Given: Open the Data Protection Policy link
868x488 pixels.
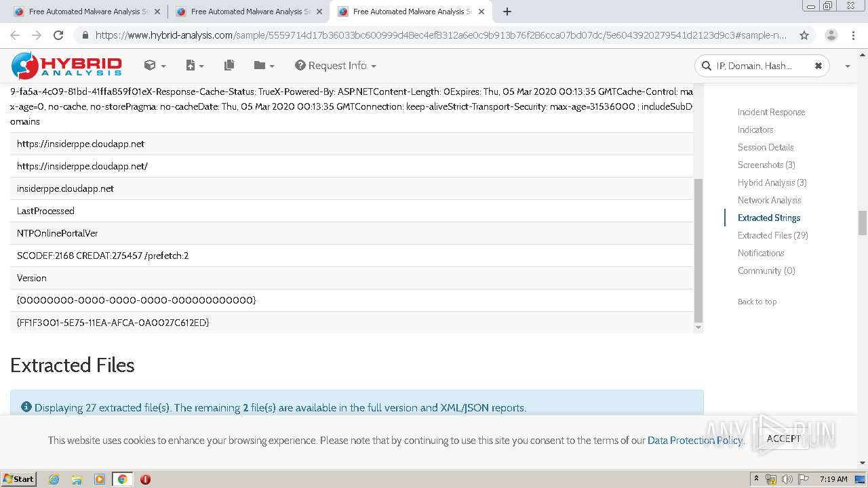Looking at the screenshot, I should click(x=695, y=441).
